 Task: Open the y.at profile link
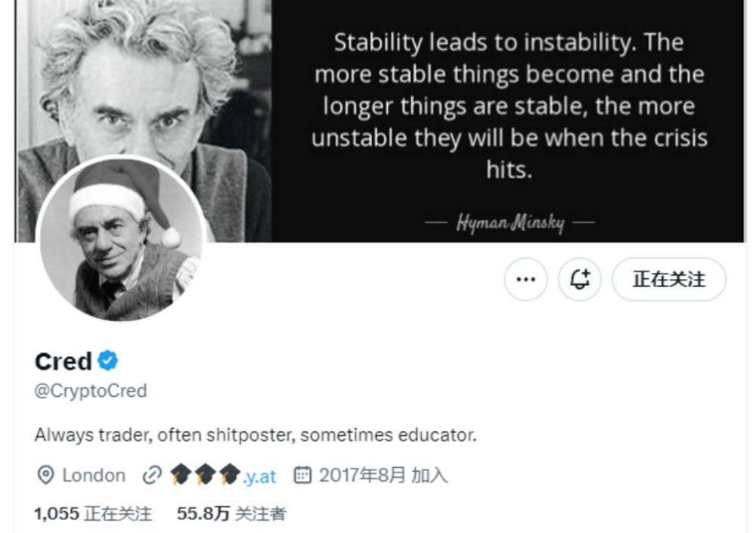(224, 476)
